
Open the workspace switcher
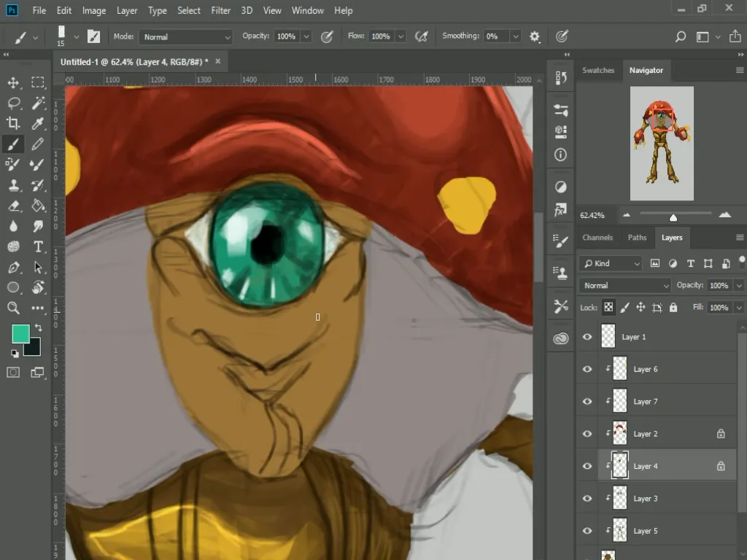(x=708, y=36)
